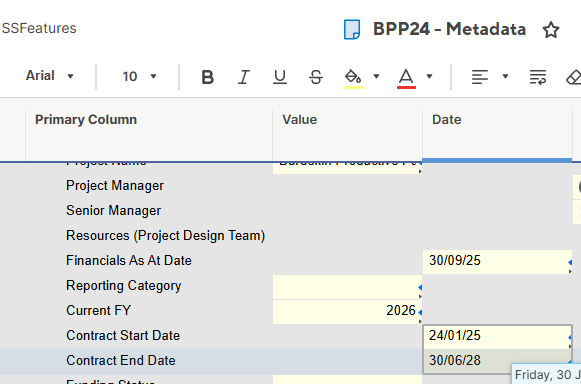The image size is (581, 384).
Task: Select the Current FY label
Action: pyautogui.click(x=98, y=310)
